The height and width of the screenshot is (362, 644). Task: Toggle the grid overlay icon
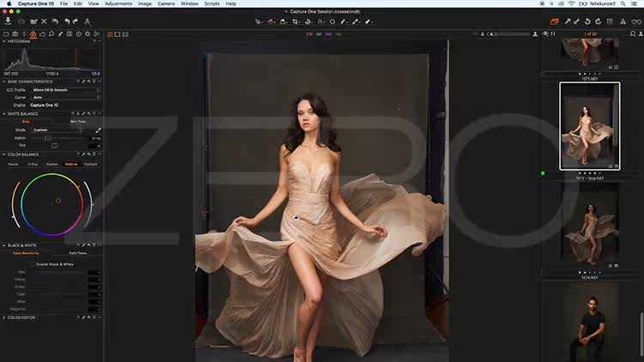click(x=610, y=21)
